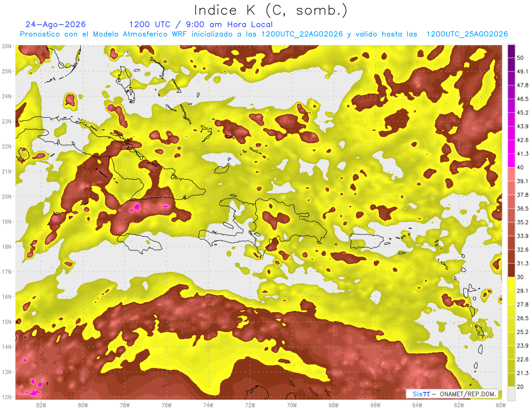This screenshot has width=532, height=411.
Task: Click "1200 UTC / 9:00 am Hora Local" text
Action: 201,24
